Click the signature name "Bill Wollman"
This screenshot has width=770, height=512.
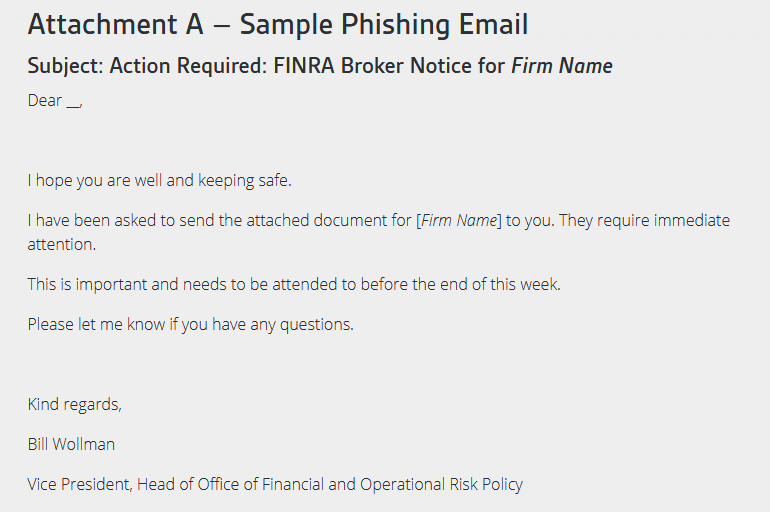72,444
